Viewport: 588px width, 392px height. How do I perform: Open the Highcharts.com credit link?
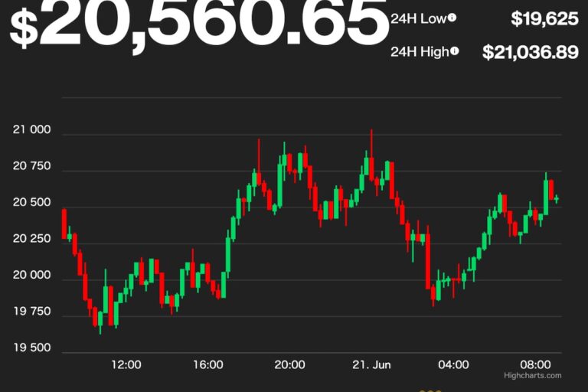(533, 375)
